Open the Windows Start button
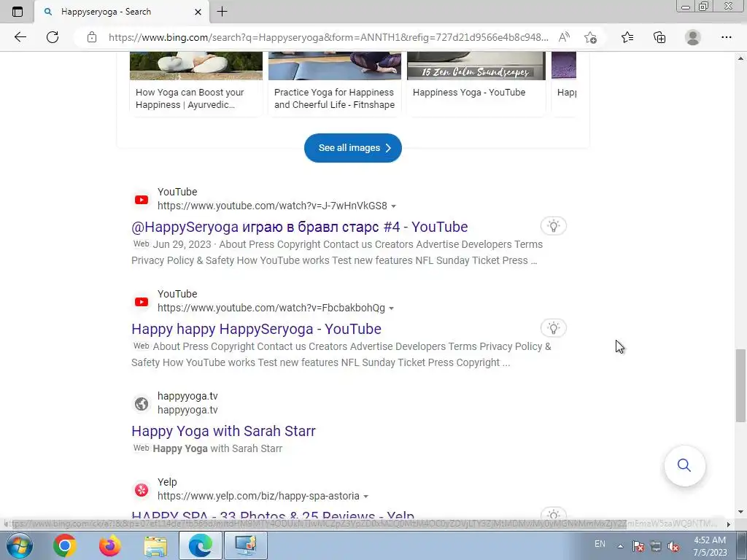This screenshot has width=747, height=560. (19, 545)
